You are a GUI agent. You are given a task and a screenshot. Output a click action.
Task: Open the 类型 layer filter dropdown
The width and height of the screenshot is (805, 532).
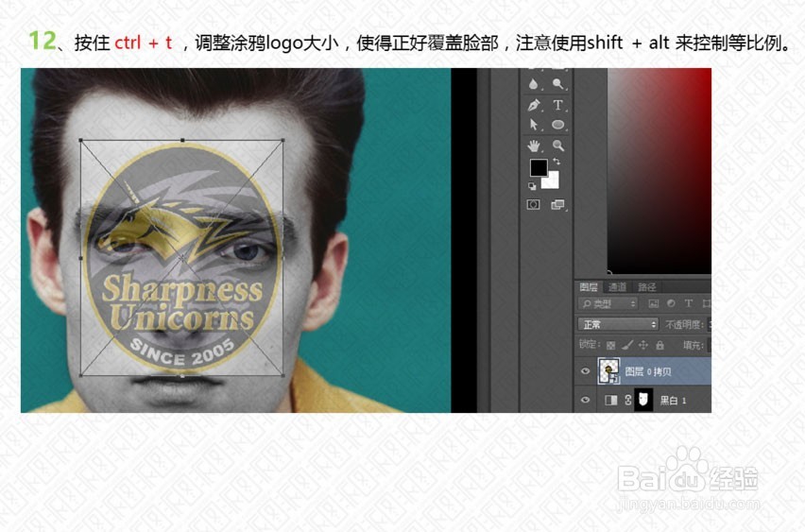coord(608,304)
